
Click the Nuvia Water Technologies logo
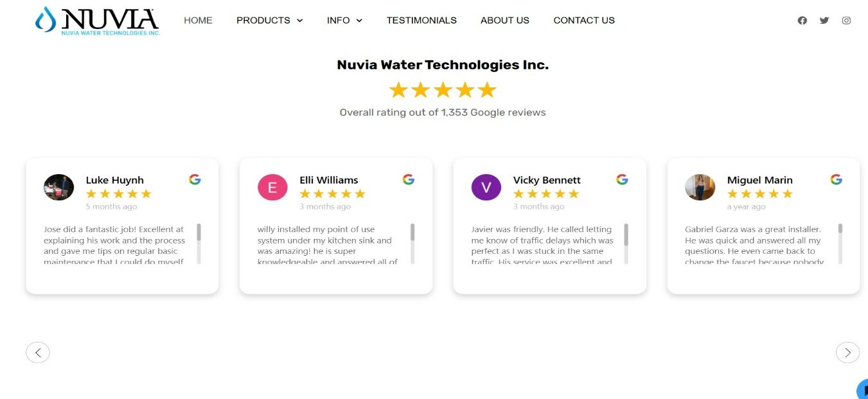(x=98, y=21)
